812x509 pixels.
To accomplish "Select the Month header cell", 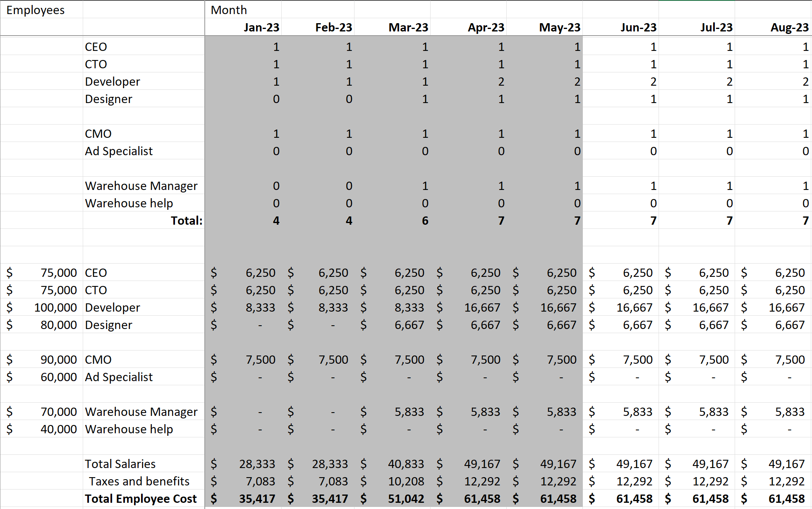I will point(243,10).
